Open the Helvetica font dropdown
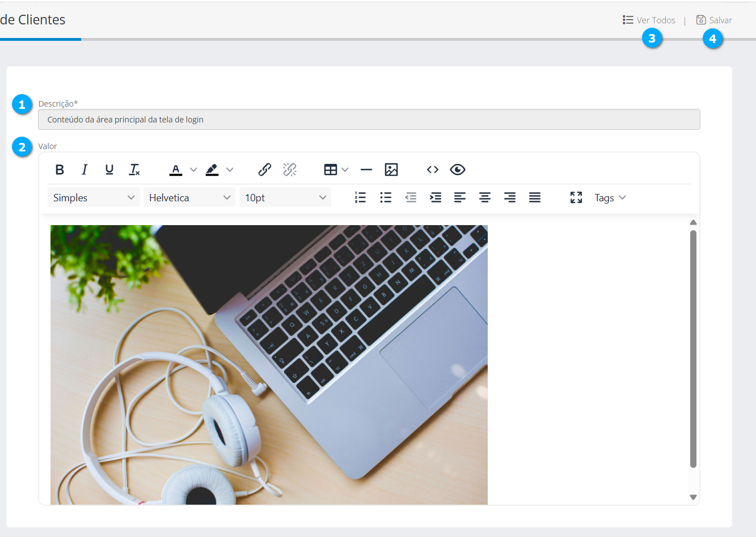The height and width of the screenshot is (537, 756). tap(189, 197)
